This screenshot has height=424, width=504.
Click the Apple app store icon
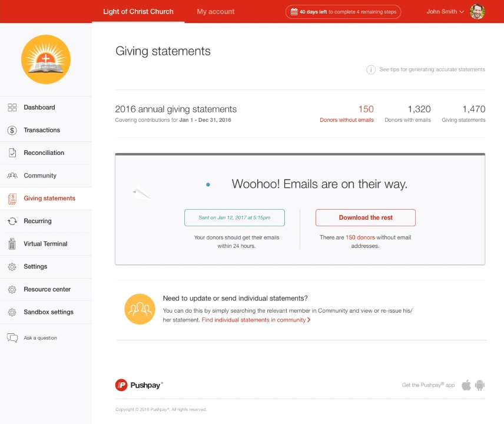pos(466,385)
